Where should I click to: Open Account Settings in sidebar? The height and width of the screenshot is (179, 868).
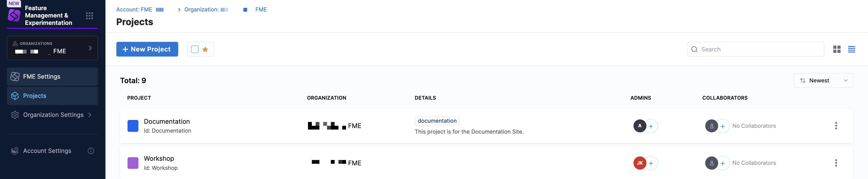coord(47,151)
